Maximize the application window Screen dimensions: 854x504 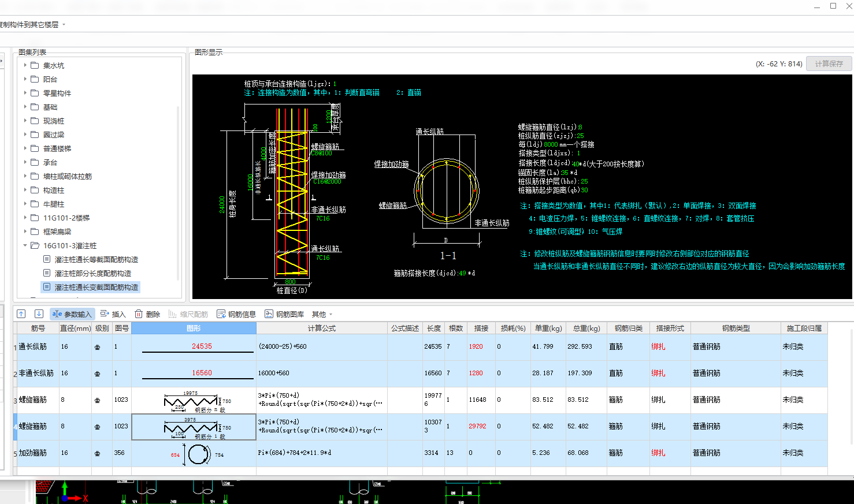(833, 6)
